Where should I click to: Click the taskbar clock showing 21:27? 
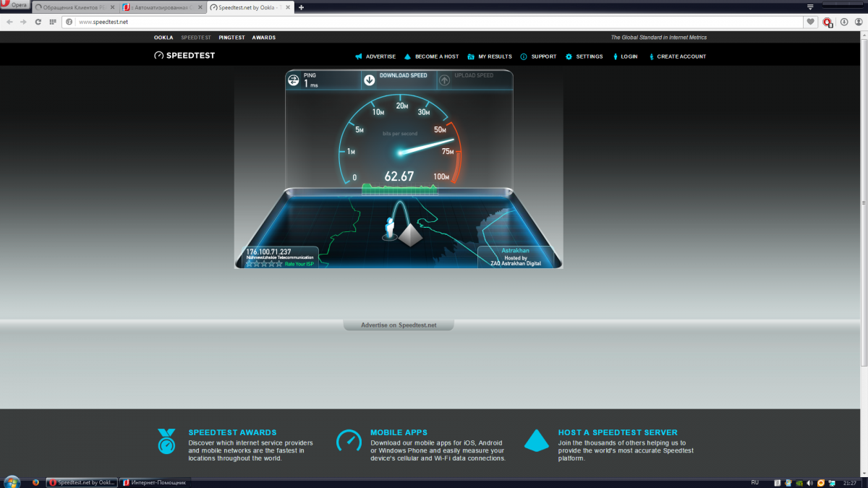click(850, 482)
